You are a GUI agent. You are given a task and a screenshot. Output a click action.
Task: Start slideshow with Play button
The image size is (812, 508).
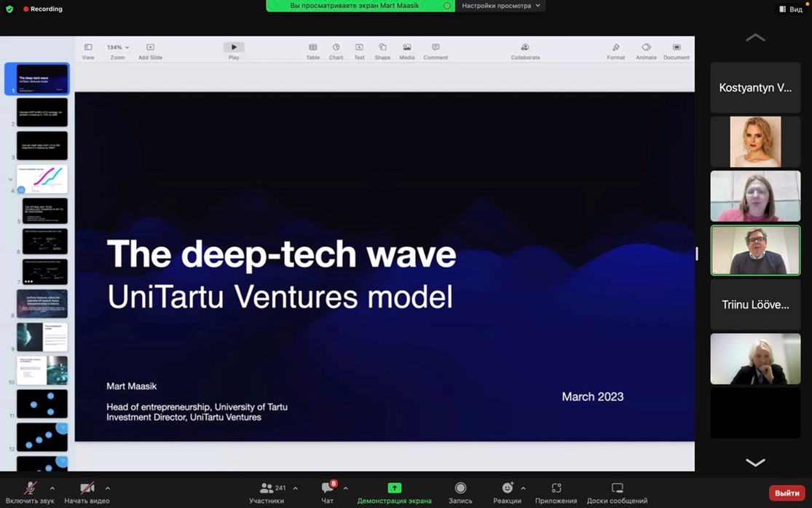(x=234, y=47)
